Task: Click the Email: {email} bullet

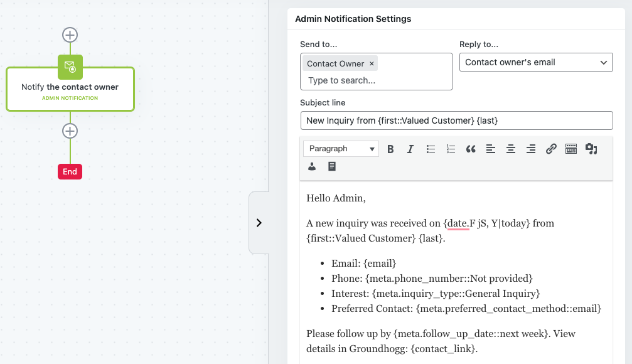Action: [363, 263]
